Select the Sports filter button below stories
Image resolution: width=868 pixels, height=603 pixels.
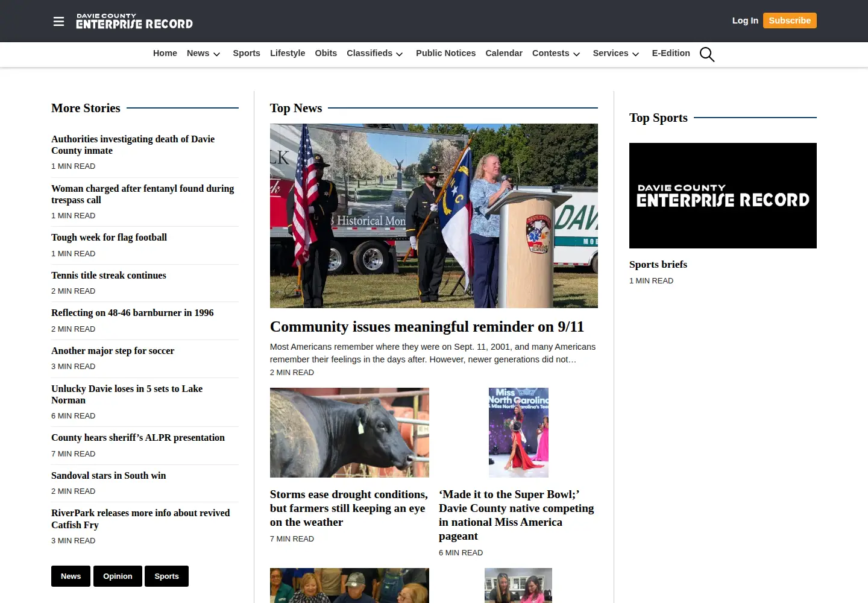tap(166, 576)
